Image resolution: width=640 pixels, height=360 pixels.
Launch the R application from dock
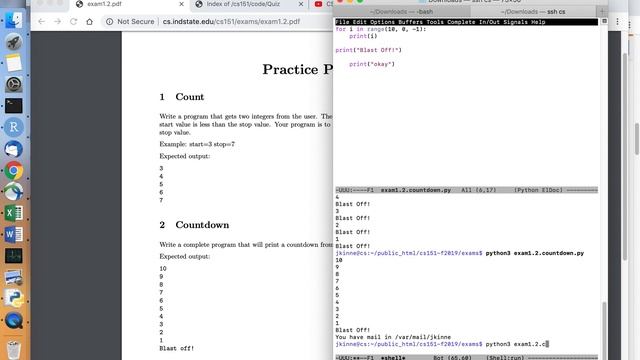coord(13,127)
